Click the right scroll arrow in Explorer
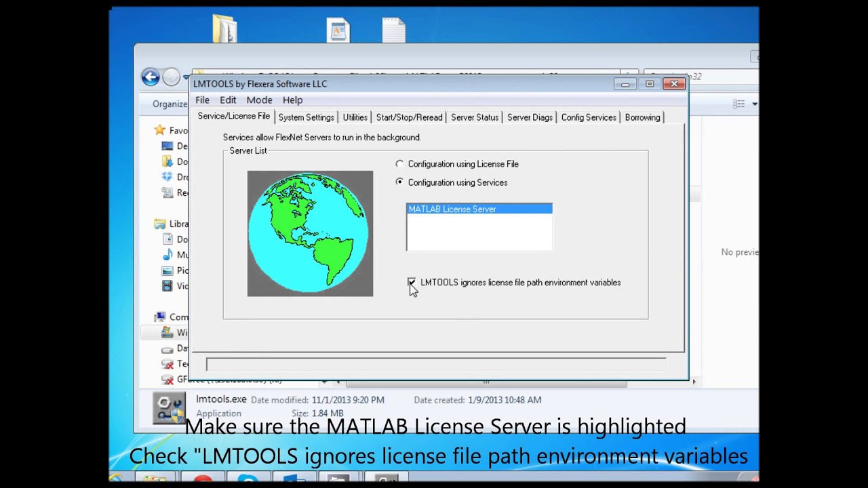The height and width of the screenshot is (488, 868). [x=694, y=382]
